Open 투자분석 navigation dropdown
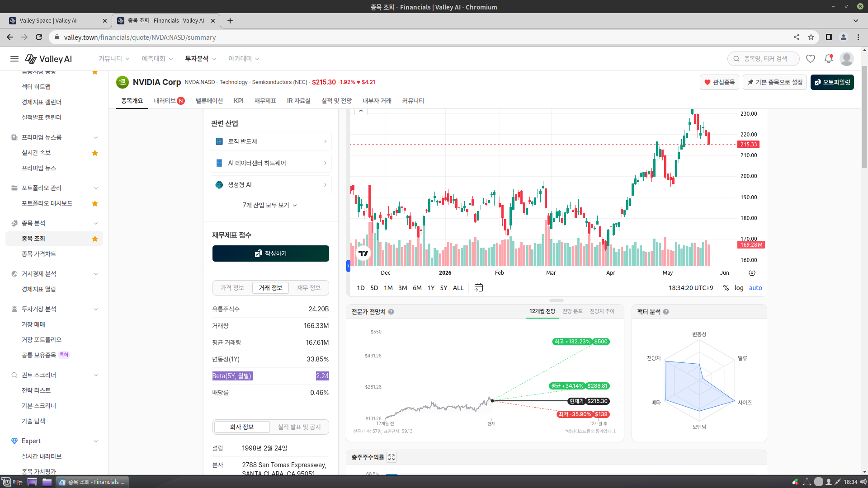The width and height of the screenshot is (868, 488). (x=201, y=59)
